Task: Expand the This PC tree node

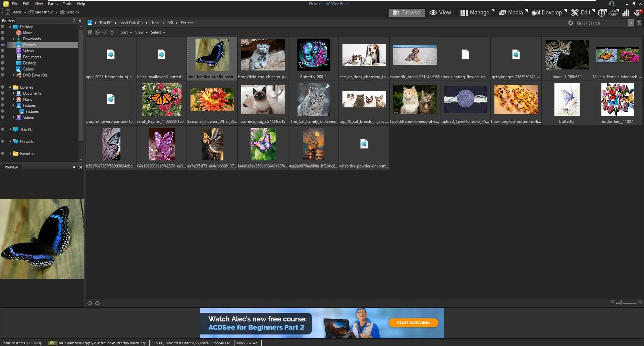Action: pos(10,130)
